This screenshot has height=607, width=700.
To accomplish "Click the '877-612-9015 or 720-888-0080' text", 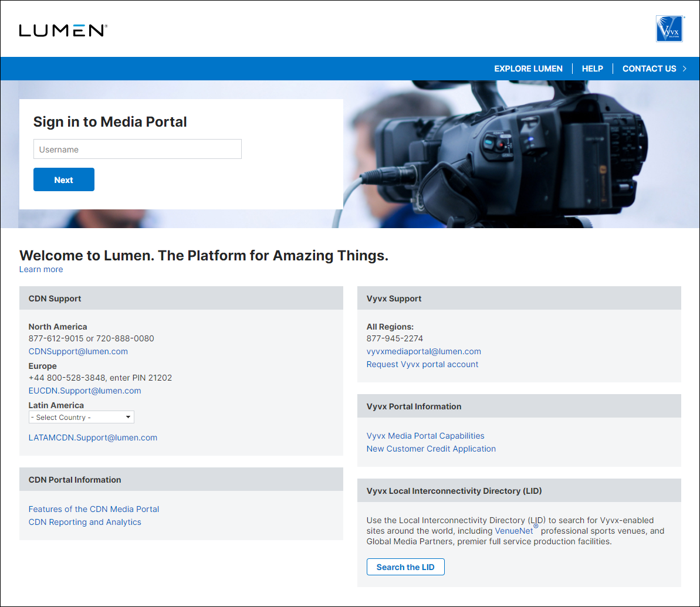I will coord(91,338).
